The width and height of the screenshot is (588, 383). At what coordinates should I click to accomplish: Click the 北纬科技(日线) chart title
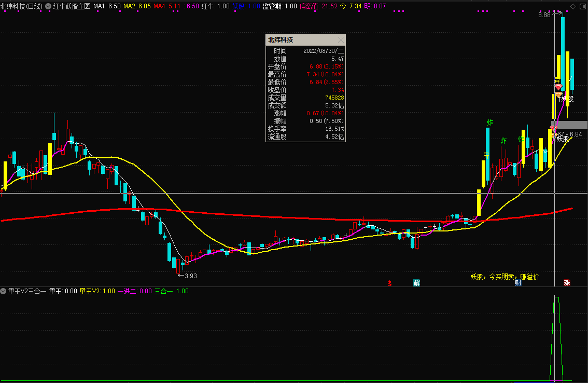point(21,6)
